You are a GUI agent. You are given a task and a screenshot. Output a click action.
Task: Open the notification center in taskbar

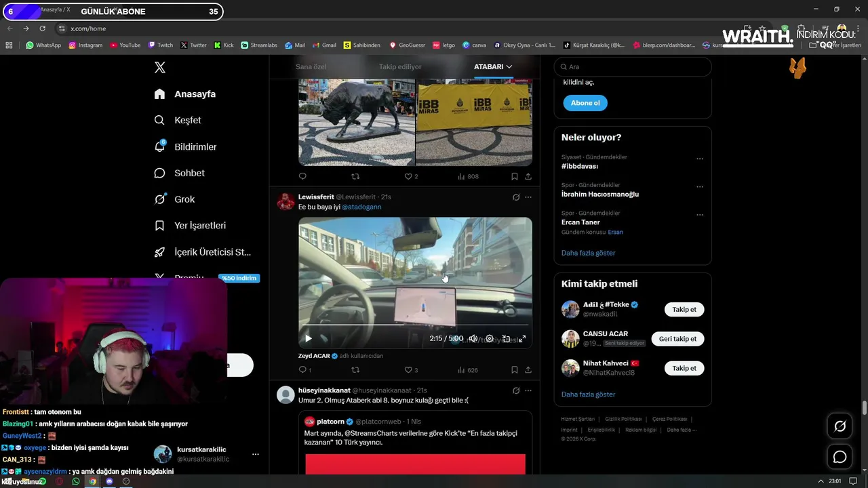point(853,481)
